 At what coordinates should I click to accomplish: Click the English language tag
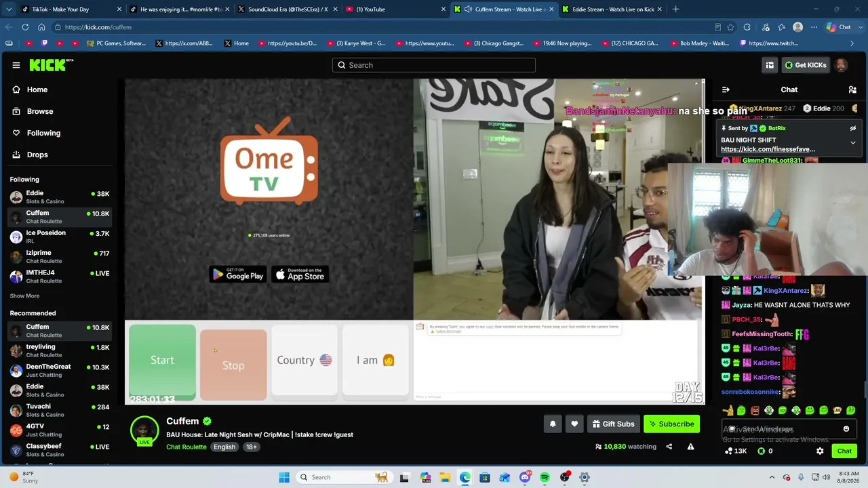(224, 447)
